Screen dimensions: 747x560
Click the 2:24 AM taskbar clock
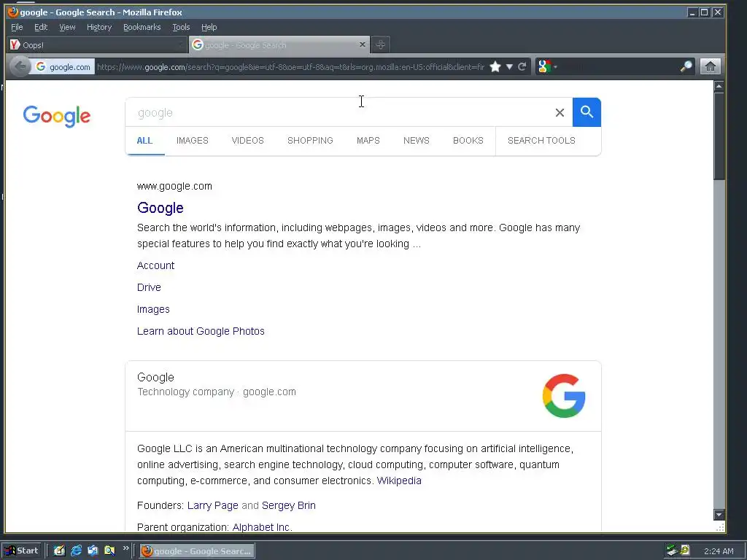[x=719, y=551]
